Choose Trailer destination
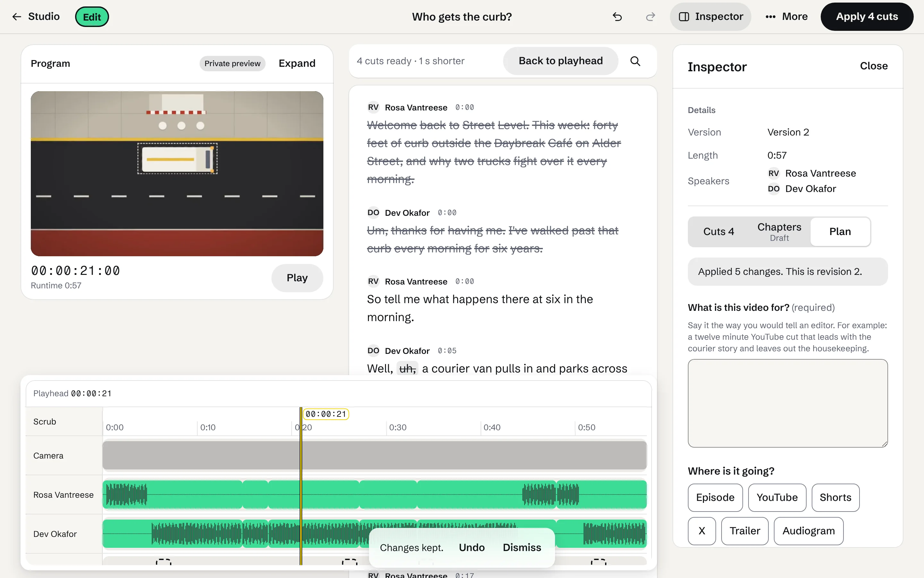Viewport: 924px width, 578px height. tap(745, 530)
